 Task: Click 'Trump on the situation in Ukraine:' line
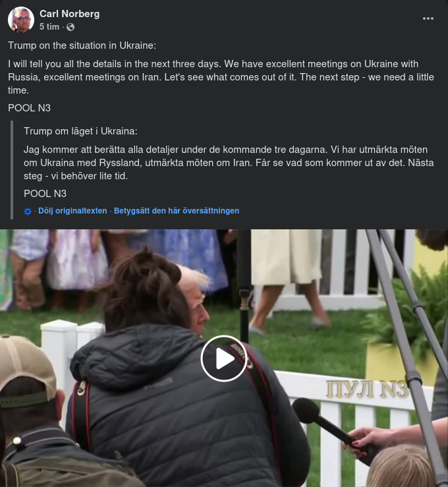point(82,45)
